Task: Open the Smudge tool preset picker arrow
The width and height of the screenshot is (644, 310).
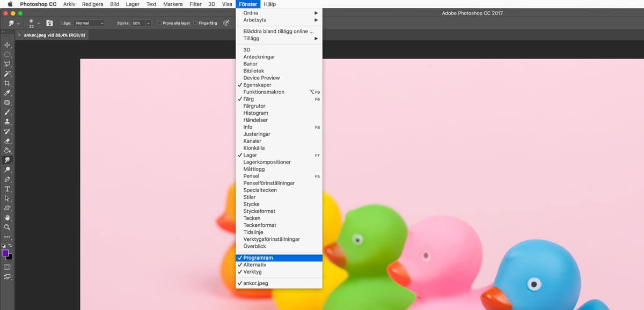Action: 18,23
